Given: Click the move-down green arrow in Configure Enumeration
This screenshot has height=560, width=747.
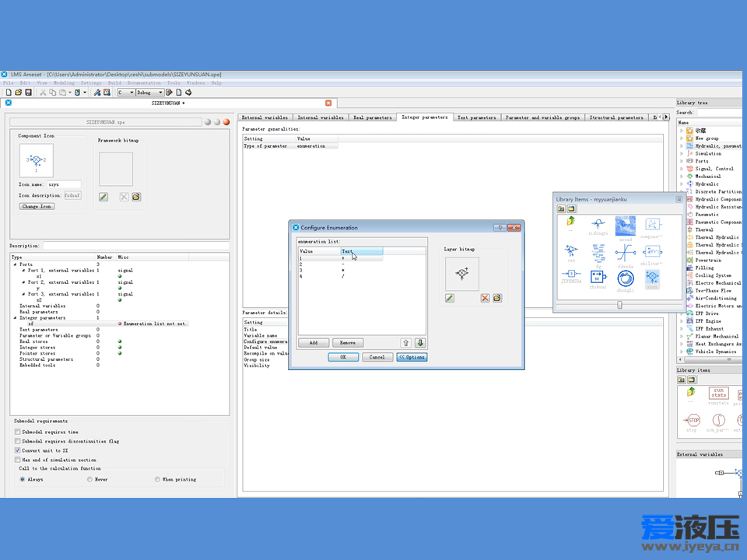Looking at the screenshot, I should pos(420,342).
